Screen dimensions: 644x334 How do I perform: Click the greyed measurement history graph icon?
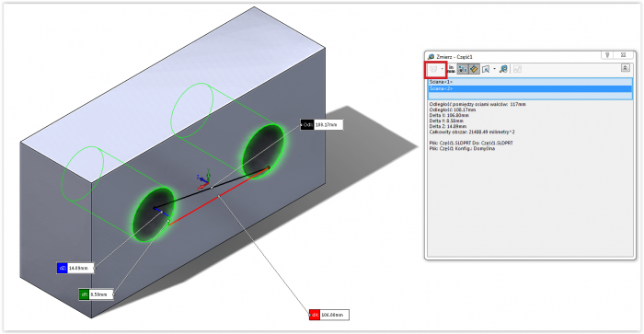pos(517,69)
